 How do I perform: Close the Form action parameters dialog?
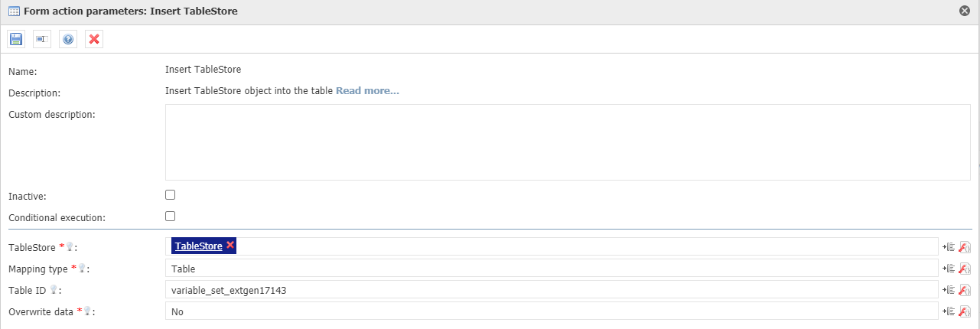point(965,11)
